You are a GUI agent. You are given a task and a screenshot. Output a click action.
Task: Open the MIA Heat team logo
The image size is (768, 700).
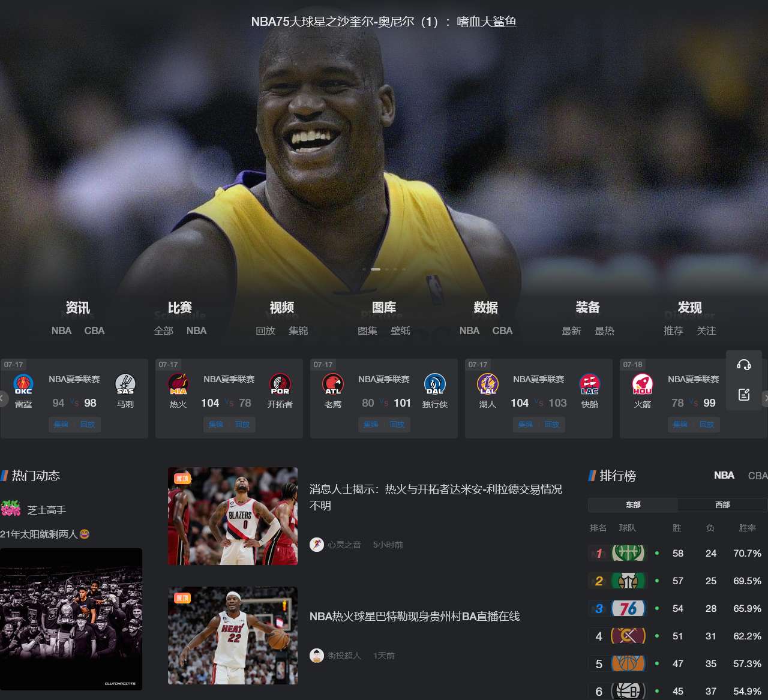pyautogui.click(x=178, y=384)
